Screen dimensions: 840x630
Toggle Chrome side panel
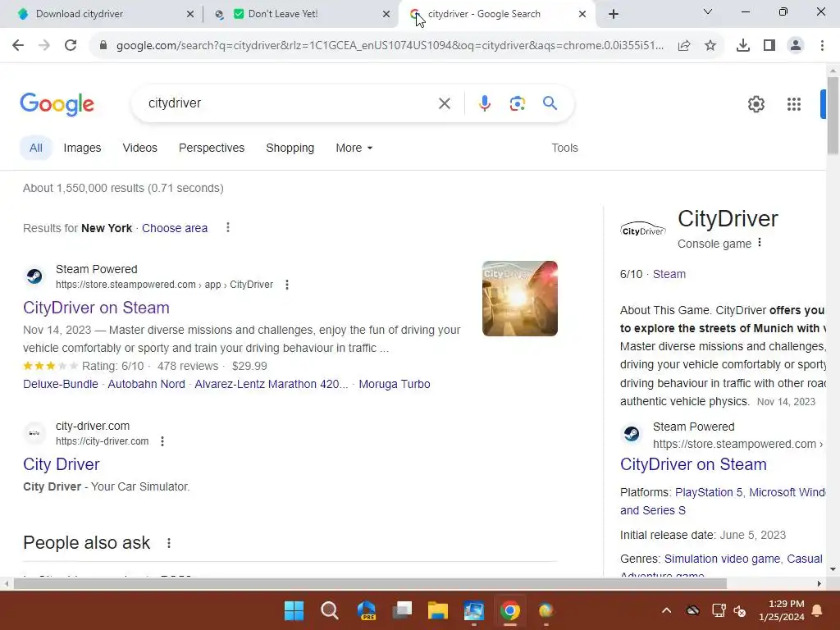coord(769,46)
